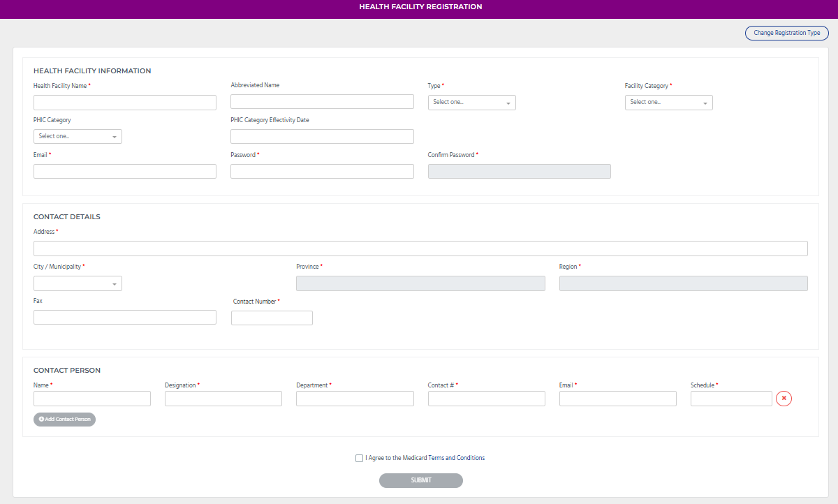Focus the Address input field
The image size is (838, 504).
pos(420,249)
